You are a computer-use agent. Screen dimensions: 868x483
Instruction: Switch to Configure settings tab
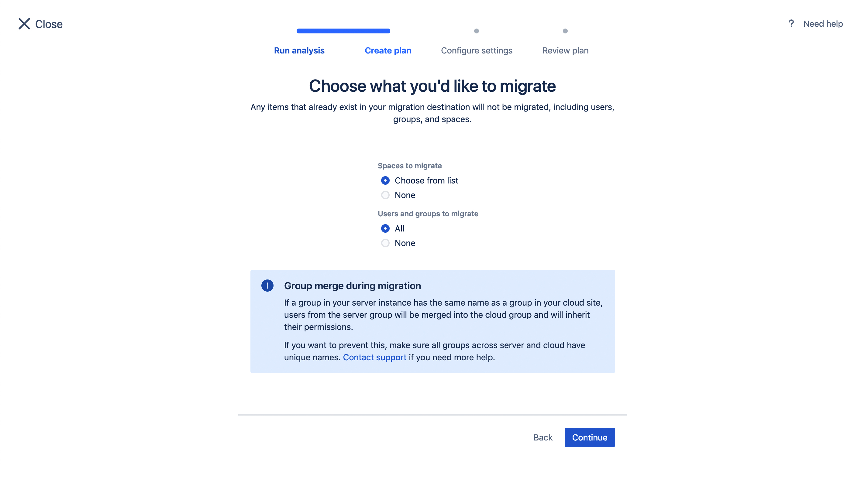tap(476, 50)
